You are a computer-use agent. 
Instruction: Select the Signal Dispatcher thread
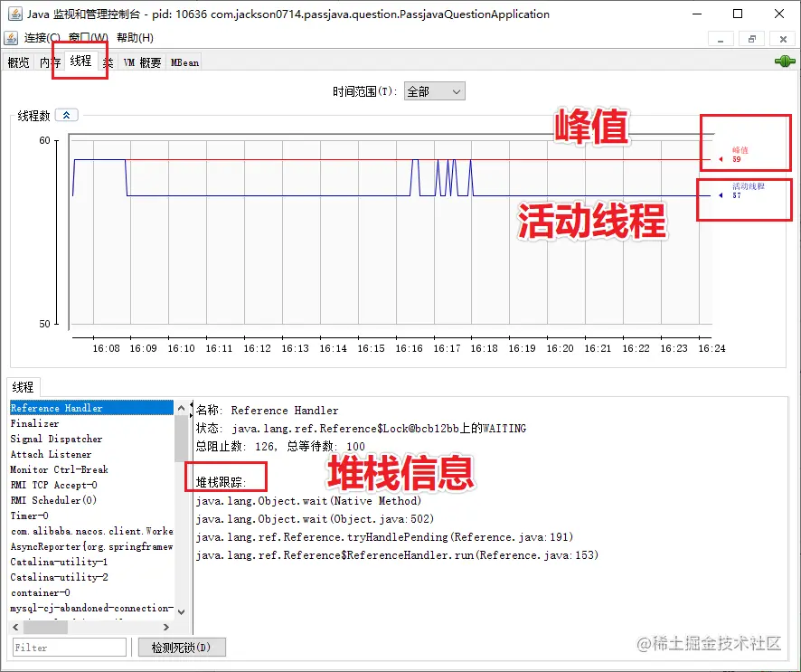[91, 439]
